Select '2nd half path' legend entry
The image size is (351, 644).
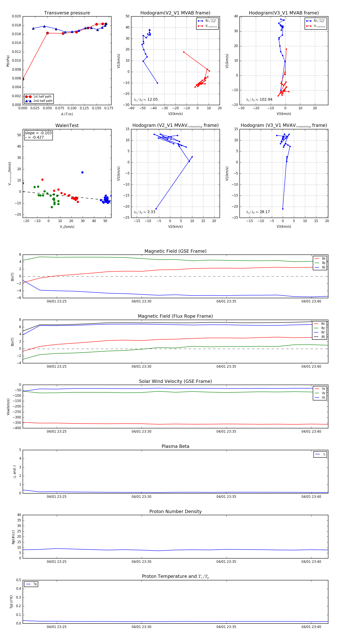coord(39,101)
